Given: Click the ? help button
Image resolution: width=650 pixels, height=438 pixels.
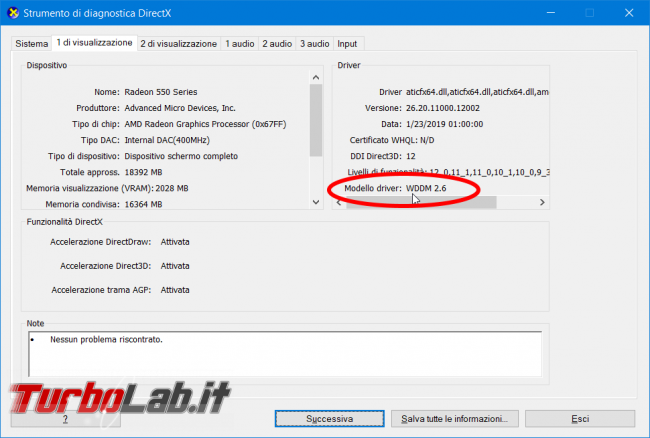Looking at the screenshot, I should point(65,419).
